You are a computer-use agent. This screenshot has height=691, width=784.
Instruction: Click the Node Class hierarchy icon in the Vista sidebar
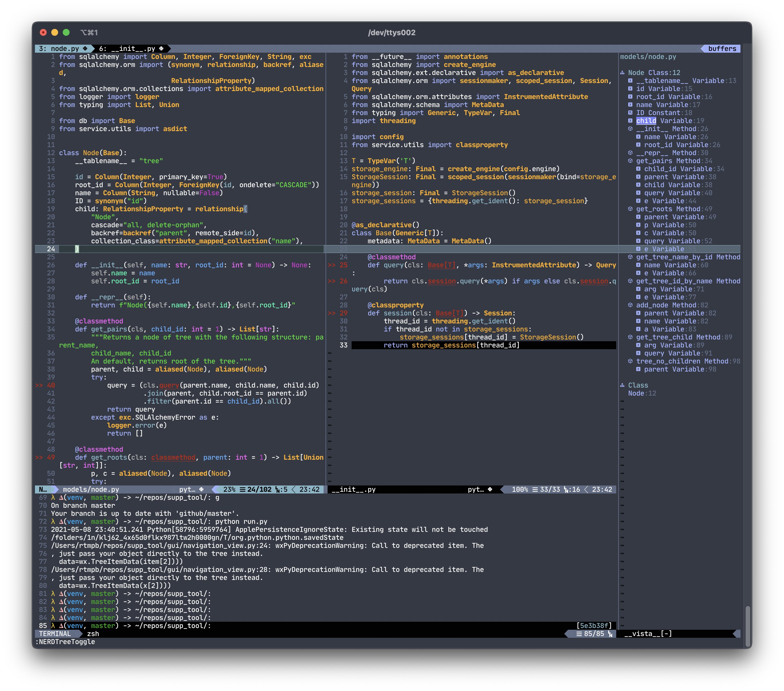(x=622, y=73)
